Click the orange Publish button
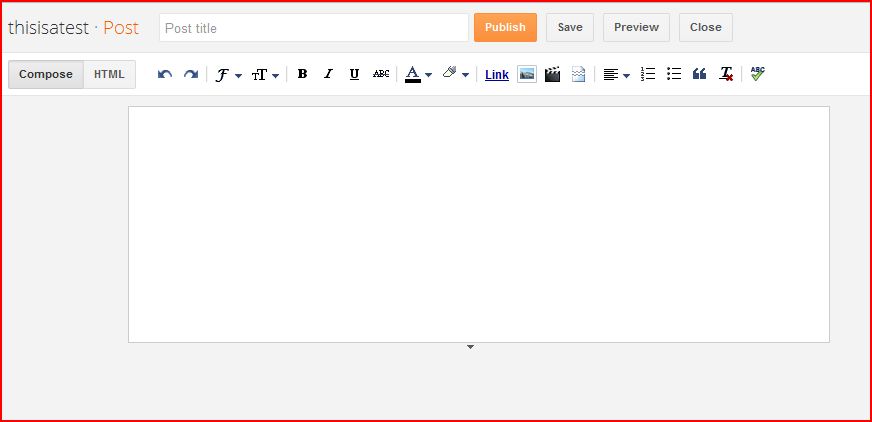Image resolution: width=872 pixels, height=422 pixels. [505, 27]
